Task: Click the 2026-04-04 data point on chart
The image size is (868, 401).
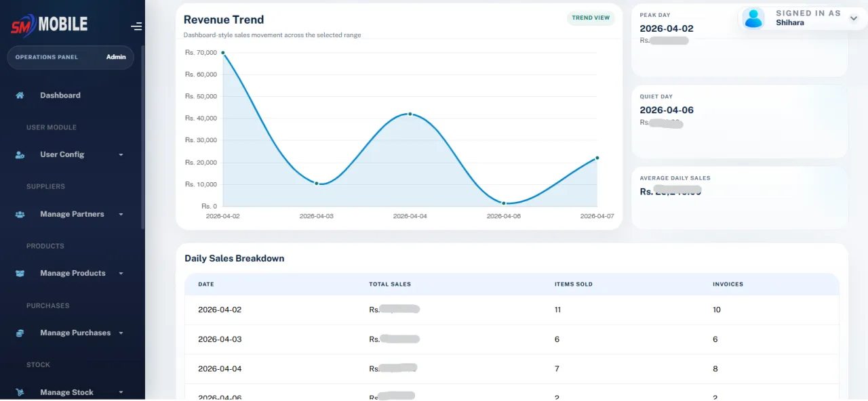Action: coord(410,114)
